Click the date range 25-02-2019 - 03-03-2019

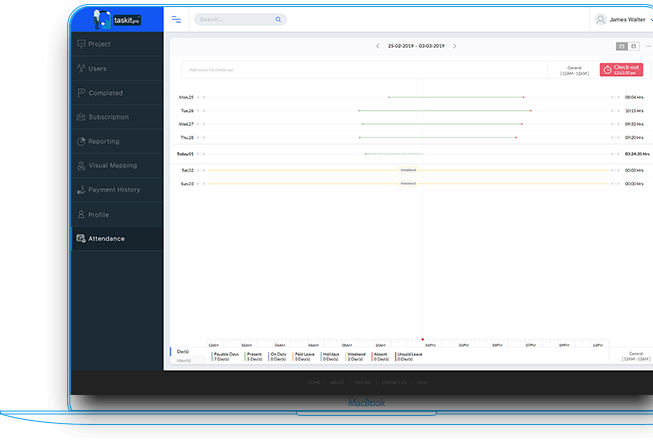(416, 46)
